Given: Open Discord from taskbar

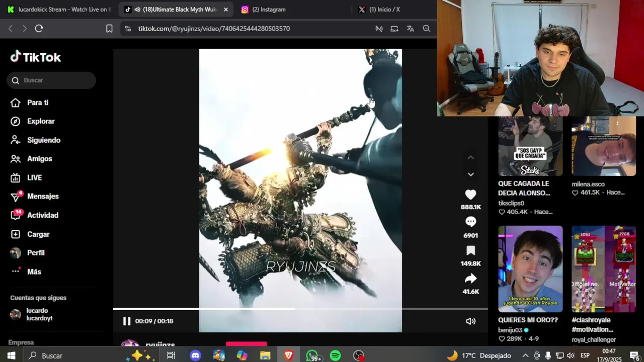Looking at the screenshot, I should (195, 355).
